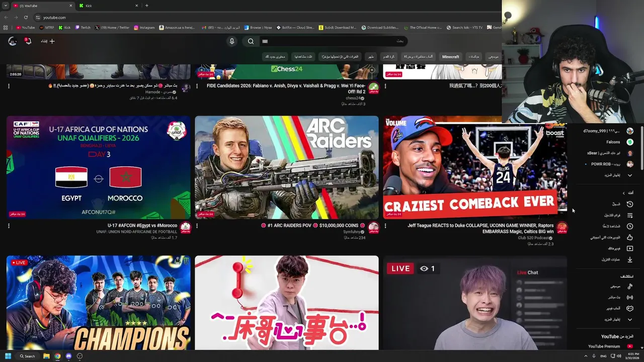This screenshot has height=362, width=644.
Task: Open a new browser tab
Action: point(146,6)
